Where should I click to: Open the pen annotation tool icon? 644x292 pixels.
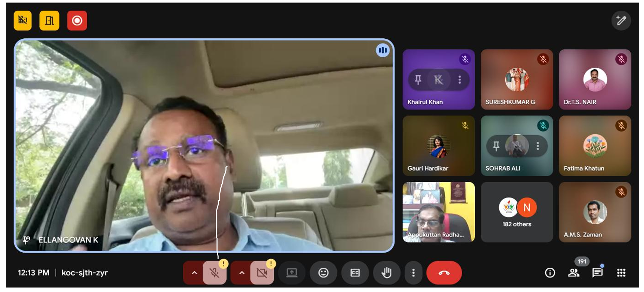pos(621,21)
